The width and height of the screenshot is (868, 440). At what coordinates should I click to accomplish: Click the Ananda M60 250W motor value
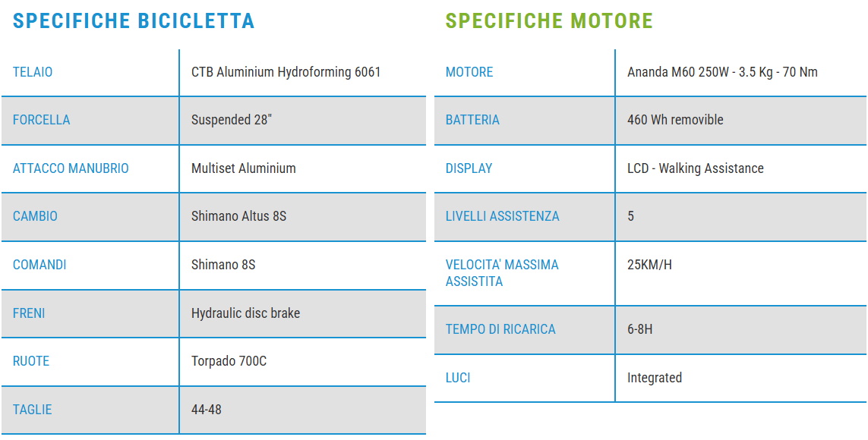pyautogui.click(x=722, y=72)
